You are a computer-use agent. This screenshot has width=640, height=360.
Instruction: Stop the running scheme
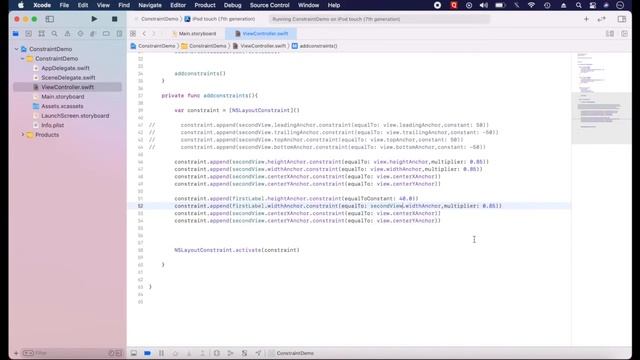click(x=115, y=19)
